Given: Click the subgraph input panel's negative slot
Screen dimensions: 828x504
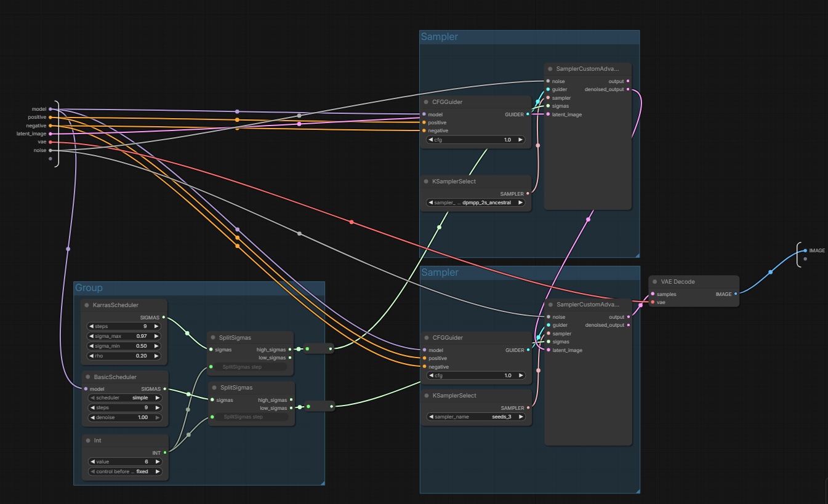Looking at the screenshot, I should [x=50, y=126].
